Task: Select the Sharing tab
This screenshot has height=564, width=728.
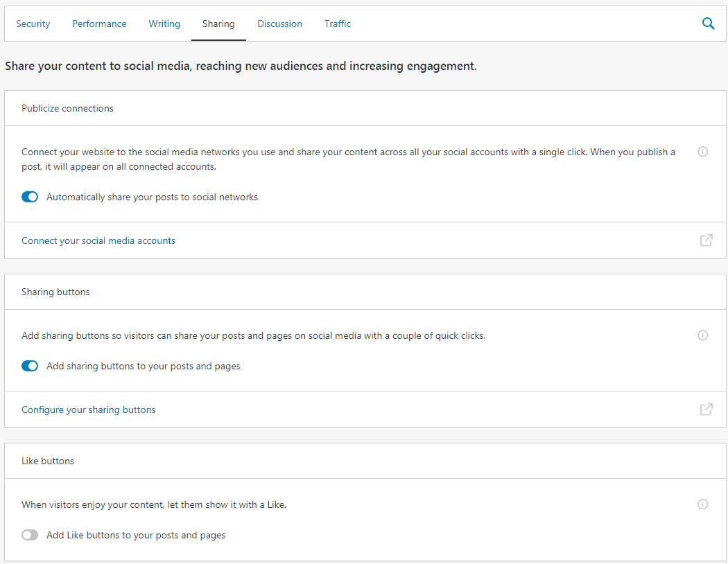Action: [x=218, y=24]
